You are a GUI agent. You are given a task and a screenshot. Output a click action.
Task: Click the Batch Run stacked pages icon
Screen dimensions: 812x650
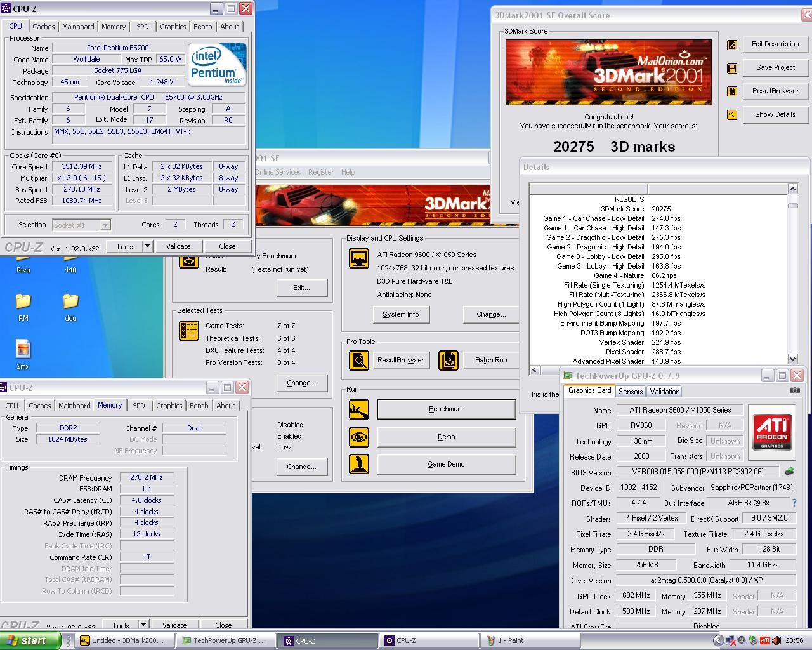[x=449, y=360]
